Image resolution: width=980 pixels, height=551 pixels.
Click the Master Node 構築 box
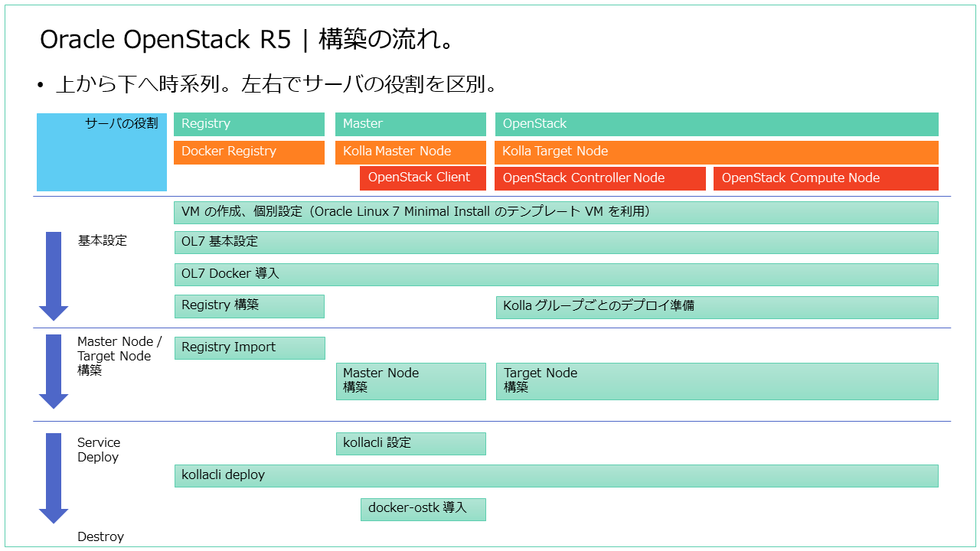(410, 380)
